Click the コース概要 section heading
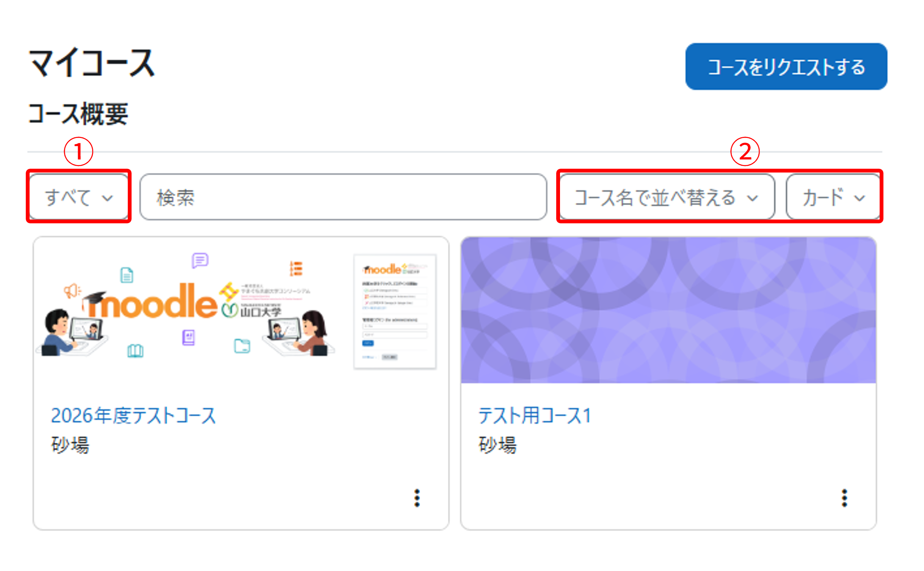This screenshot has height=571, width=924. pyautogui.click(x=78, y=114)
